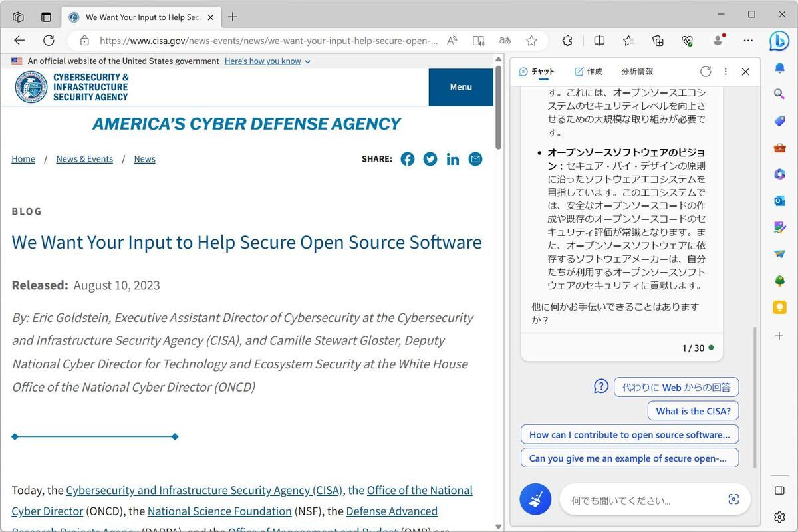This screenshot has width=798, height=532.
Task: Share the article on Facebook
Action: click(x=408, y=159)
